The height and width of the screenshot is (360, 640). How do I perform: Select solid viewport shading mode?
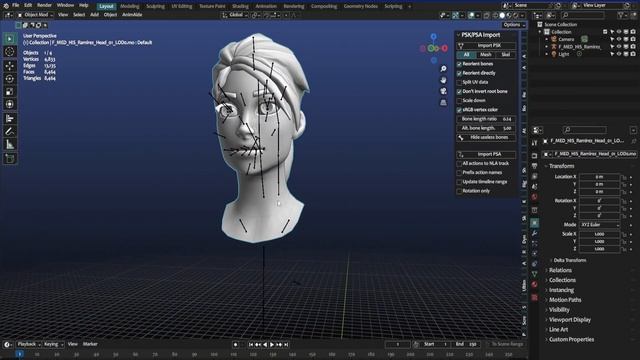click(x=502, y=15)
